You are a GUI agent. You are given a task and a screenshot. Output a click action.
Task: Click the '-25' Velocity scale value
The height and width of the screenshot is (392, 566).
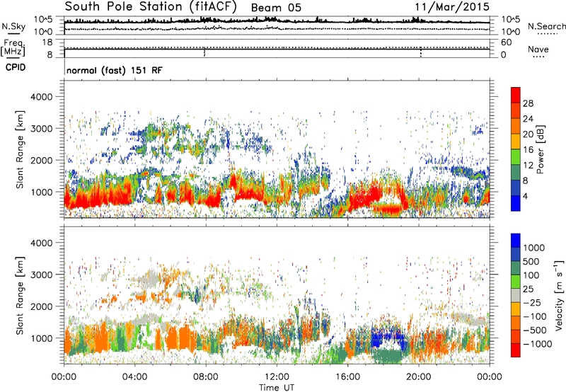tap(532, 302)
